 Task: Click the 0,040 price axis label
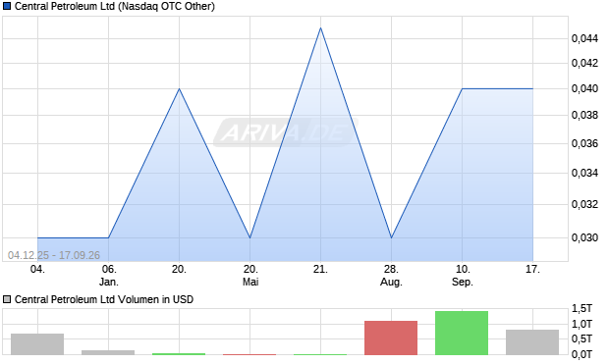coord(584,88)
